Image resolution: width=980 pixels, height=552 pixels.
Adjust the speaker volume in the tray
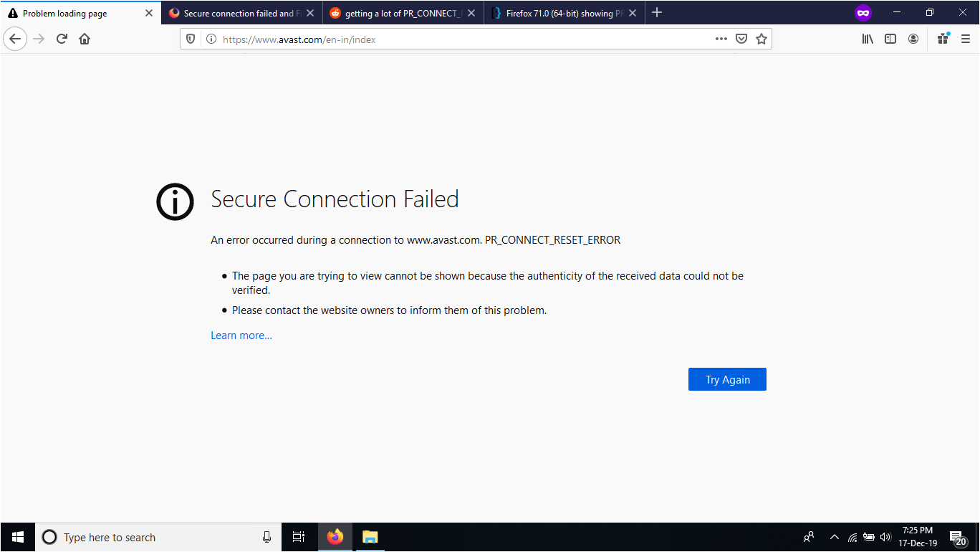[885, 536]
